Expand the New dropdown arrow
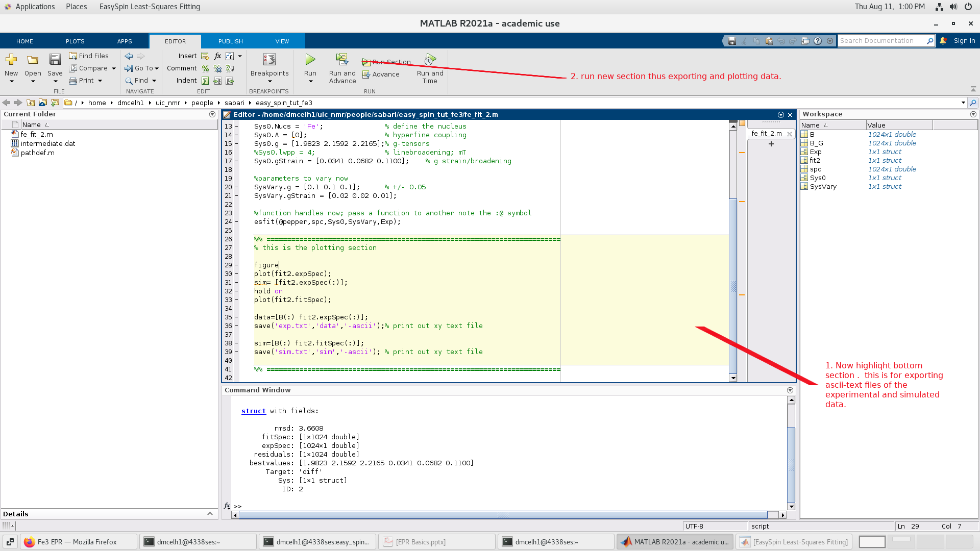 click(x=11, y=81)
